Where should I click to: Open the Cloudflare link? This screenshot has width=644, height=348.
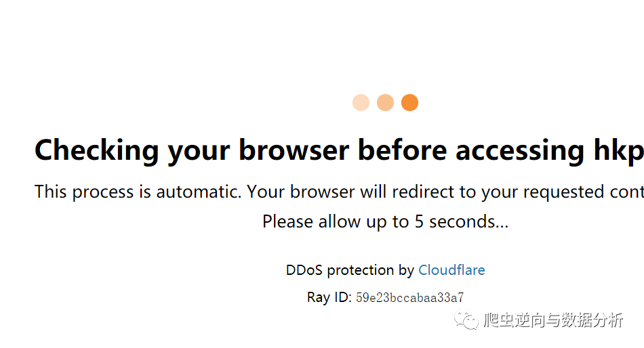[451, 270]
